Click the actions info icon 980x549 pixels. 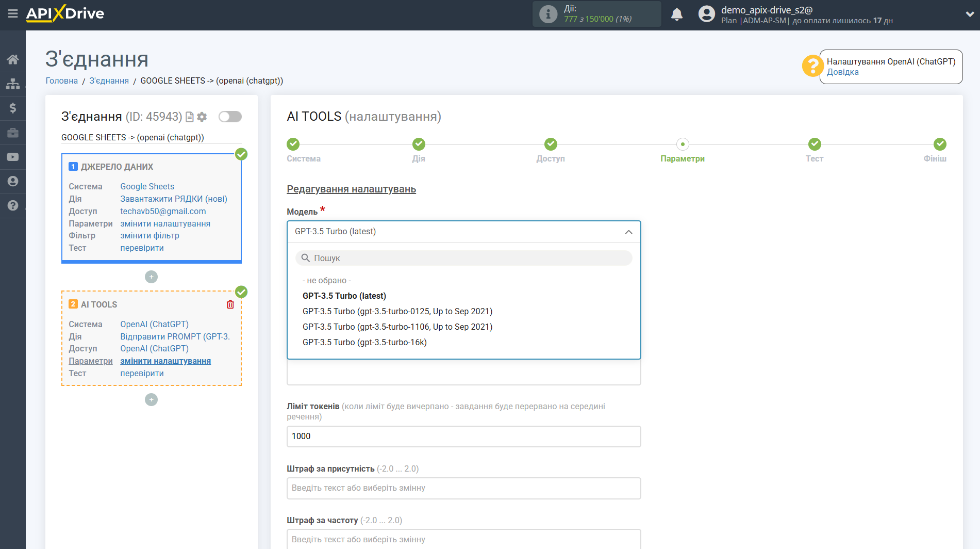coord(548,14)
